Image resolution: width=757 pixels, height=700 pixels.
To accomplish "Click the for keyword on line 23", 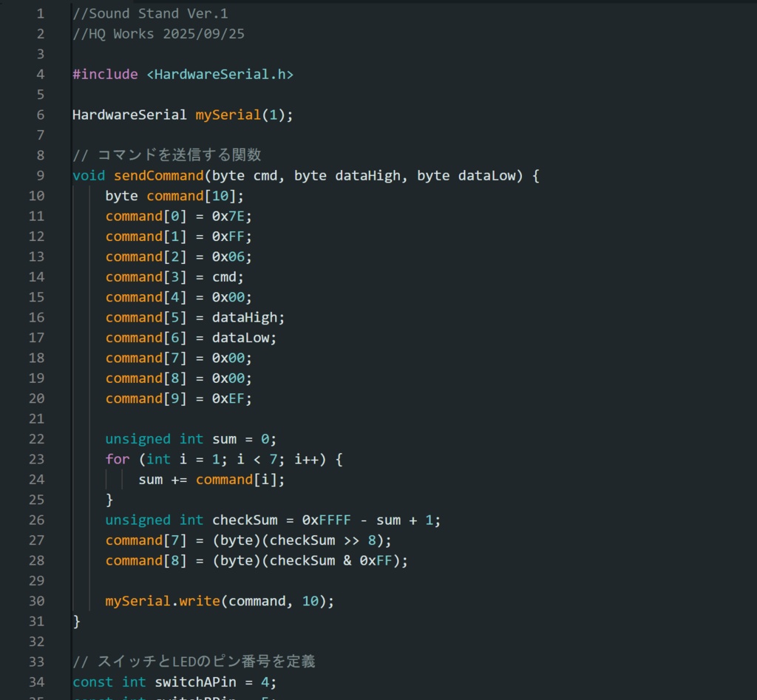I will pos(118,459).
